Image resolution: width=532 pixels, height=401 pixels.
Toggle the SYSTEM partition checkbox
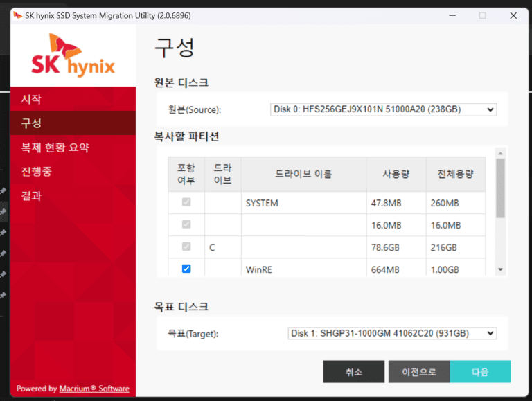tap(186, 202)
